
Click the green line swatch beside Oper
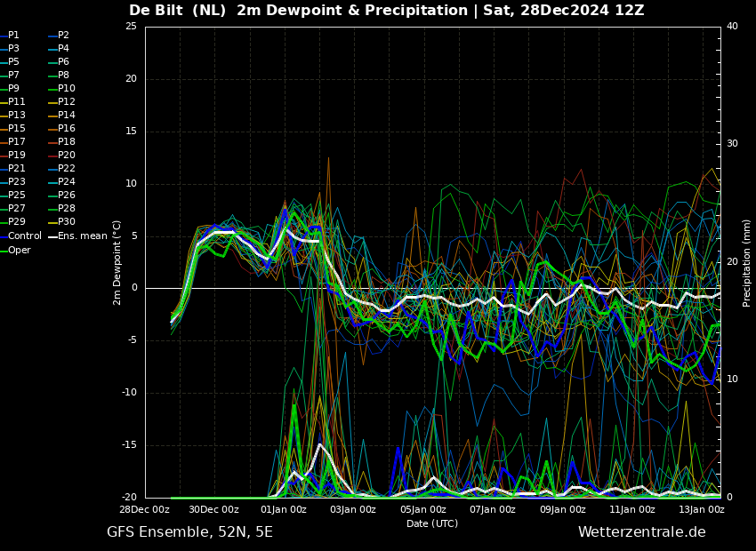(4, 251)
